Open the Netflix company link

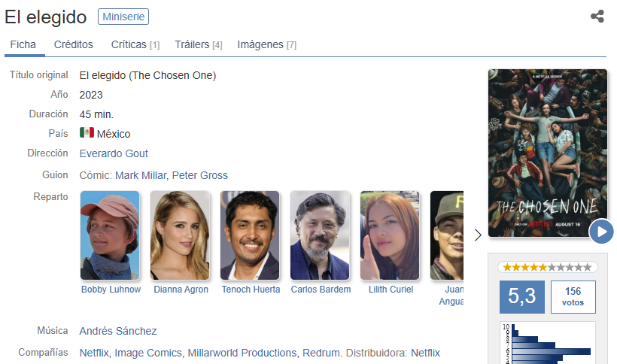[x=94, y=353]
